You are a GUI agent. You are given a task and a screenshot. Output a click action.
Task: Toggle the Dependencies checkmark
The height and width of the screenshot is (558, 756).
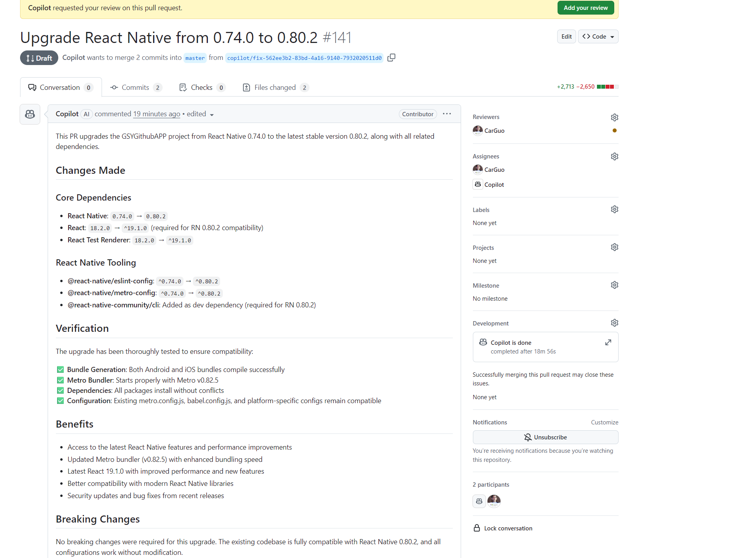[x=60, y=391]
